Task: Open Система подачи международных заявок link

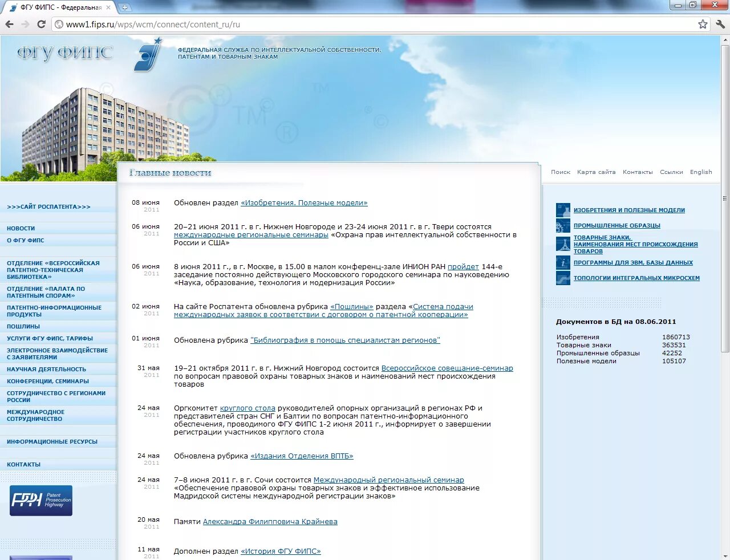Action: [x=323, y=311]
